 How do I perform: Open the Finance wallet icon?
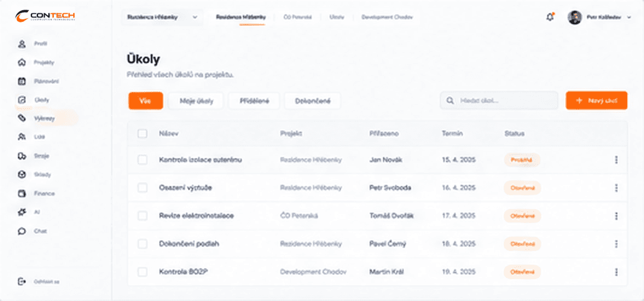point(22,193)
